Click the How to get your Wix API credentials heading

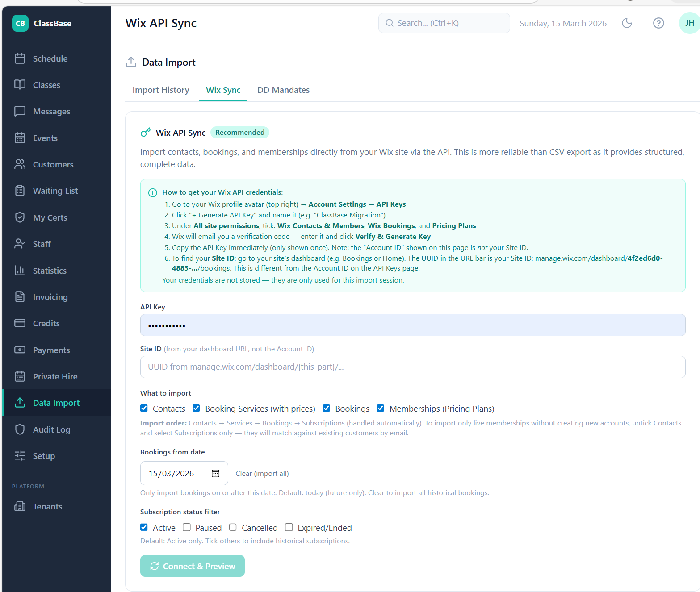(x=222, y=192)
